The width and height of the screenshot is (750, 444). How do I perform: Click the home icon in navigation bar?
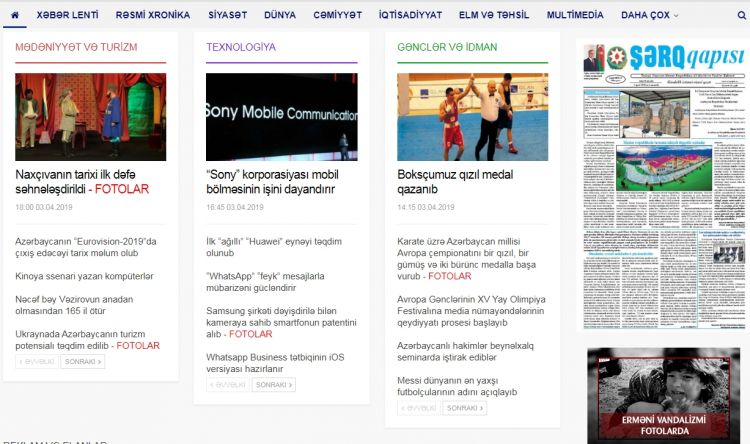(x=14, y=15)
